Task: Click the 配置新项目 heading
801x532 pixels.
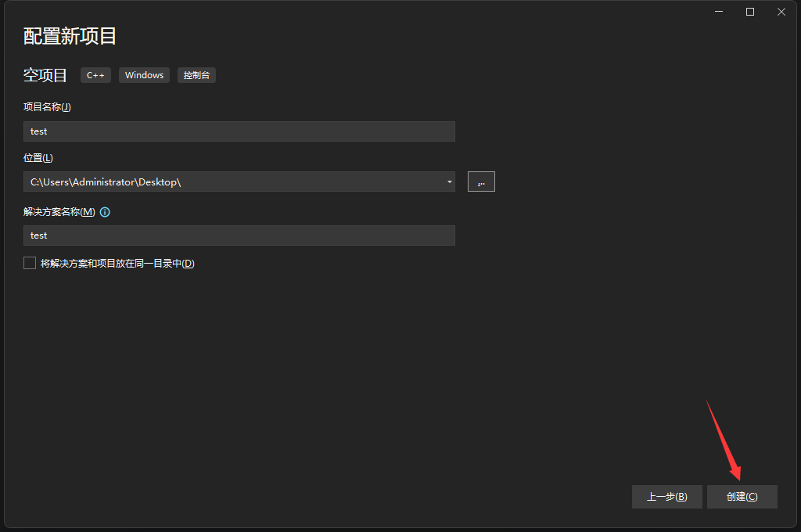Action: [x=70, y=36]
